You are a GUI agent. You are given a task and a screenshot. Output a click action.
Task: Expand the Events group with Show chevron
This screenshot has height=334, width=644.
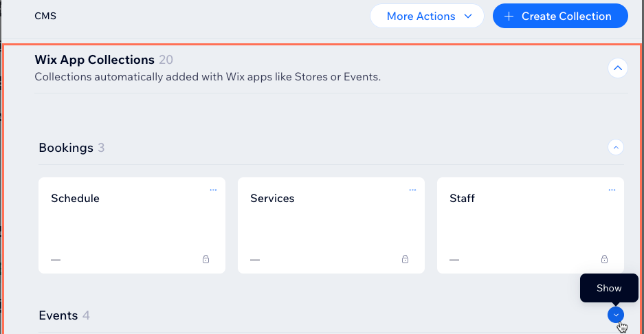(616, 315)
